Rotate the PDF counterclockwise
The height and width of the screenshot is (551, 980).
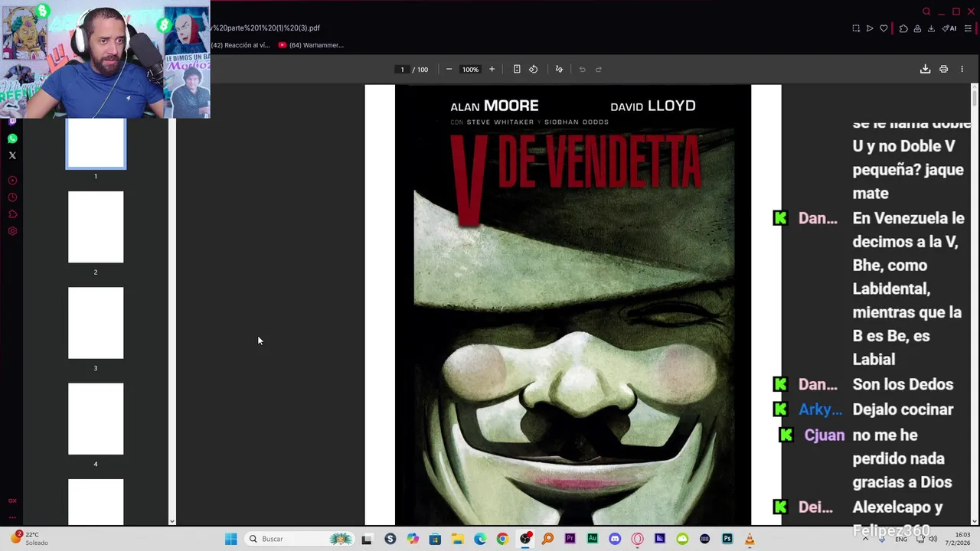click(x=534, y=69)
